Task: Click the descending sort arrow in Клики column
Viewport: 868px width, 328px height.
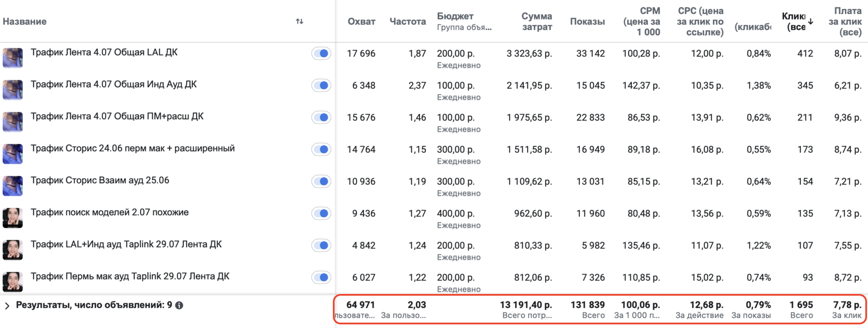Action: tap(811, 22)
